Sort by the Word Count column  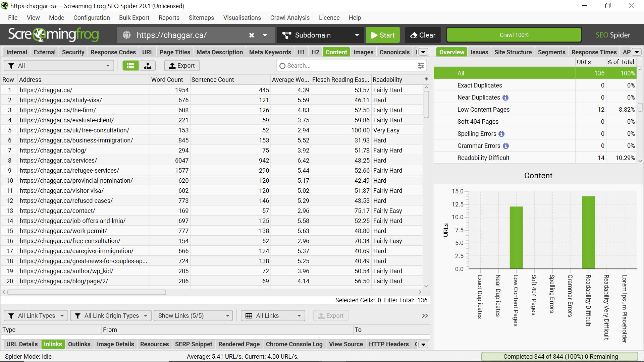pos(170,80)
